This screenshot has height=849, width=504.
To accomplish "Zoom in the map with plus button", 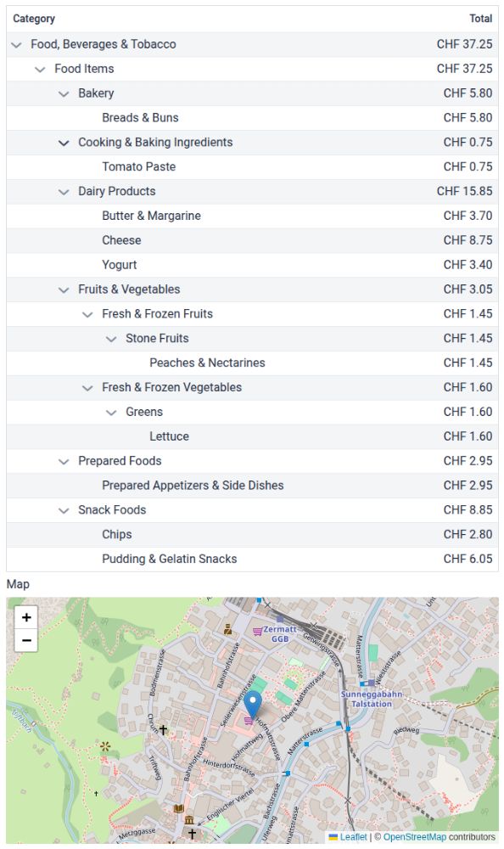I will pos(26,617).
